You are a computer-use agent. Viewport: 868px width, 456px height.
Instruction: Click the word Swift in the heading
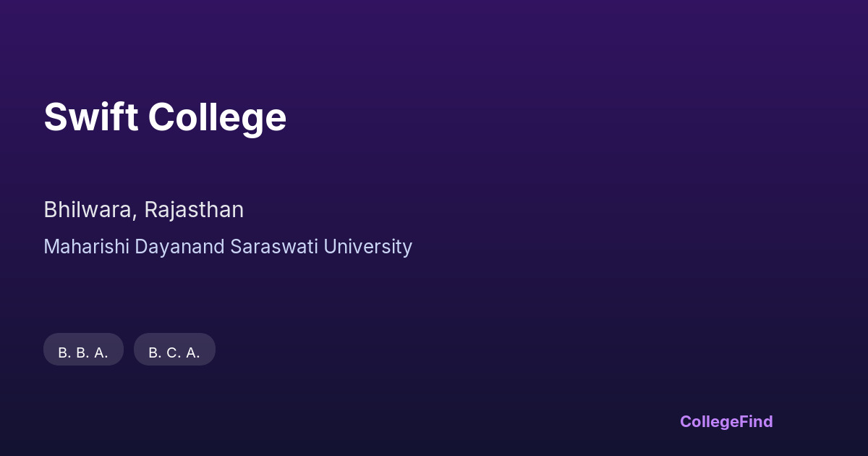coord(90,117)
